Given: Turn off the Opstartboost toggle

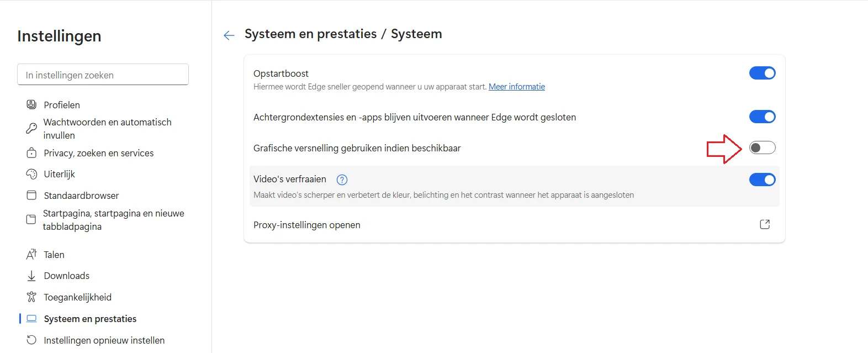Looking at the screenshot, I should point(763,73).
